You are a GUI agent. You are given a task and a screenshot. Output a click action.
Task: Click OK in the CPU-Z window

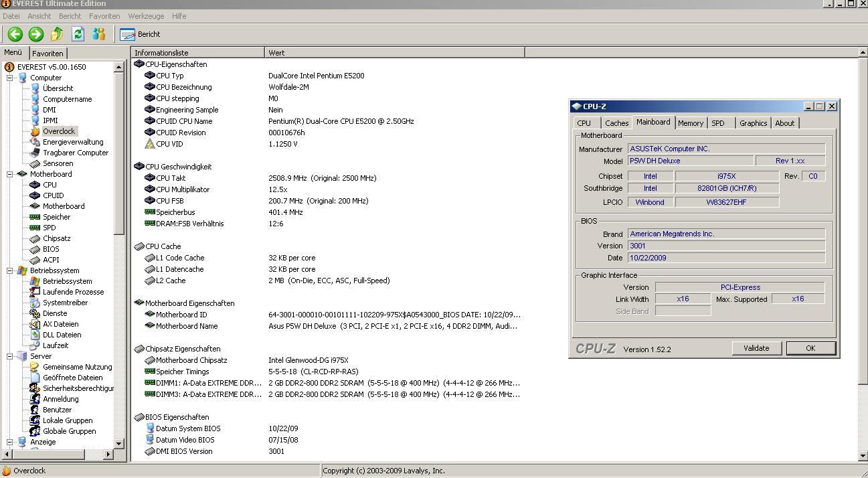pyautogui.click(x=810, y=348)
